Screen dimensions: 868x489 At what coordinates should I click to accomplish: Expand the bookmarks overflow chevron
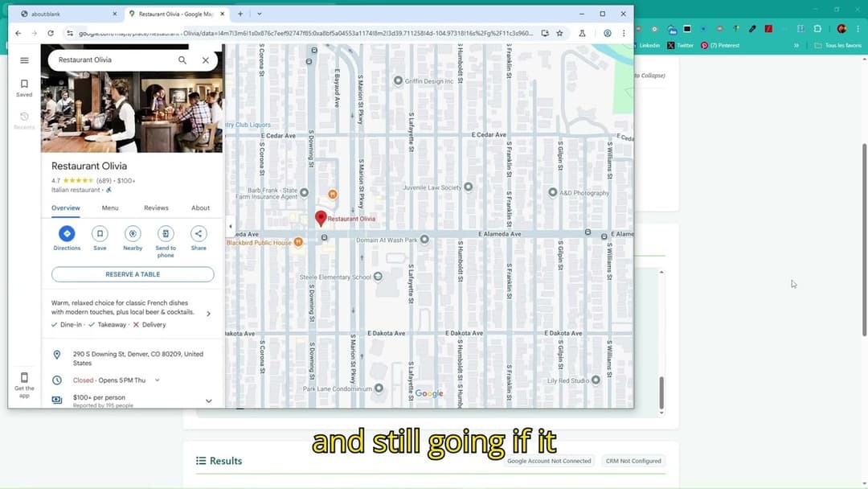point(796,45)
